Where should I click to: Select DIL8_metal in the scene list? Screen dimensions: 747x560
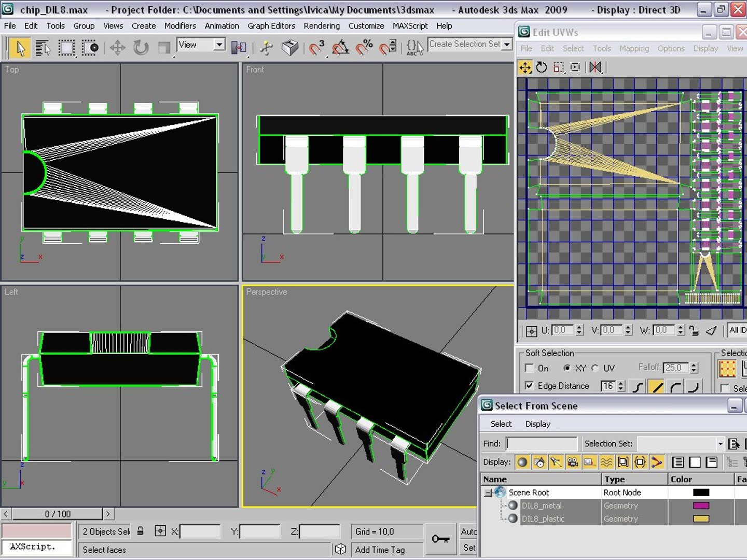click(542, 506)
